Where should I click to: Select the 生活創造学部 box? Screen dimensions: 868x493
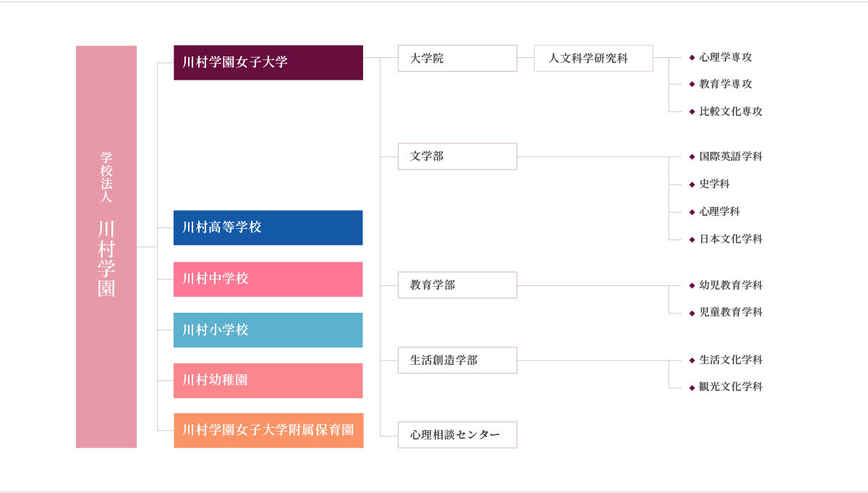point(457,360)
